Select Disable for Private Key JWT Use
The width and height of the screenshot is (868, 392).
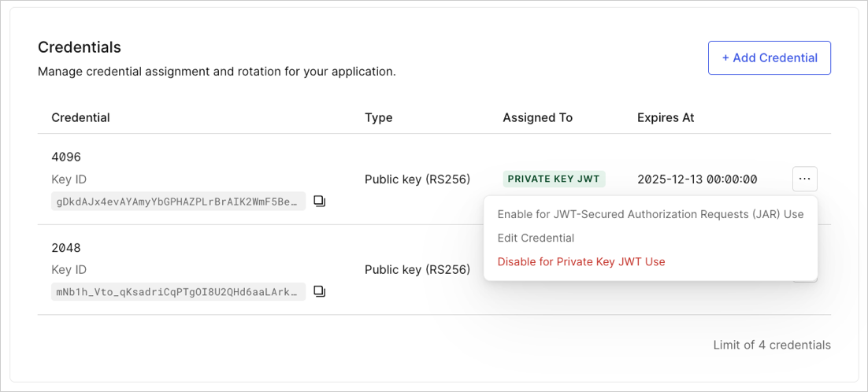coord(581,261)
